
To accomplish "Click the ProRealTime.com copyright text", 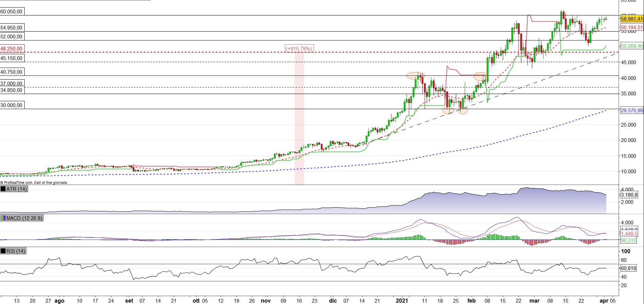I will click(16, 183).
